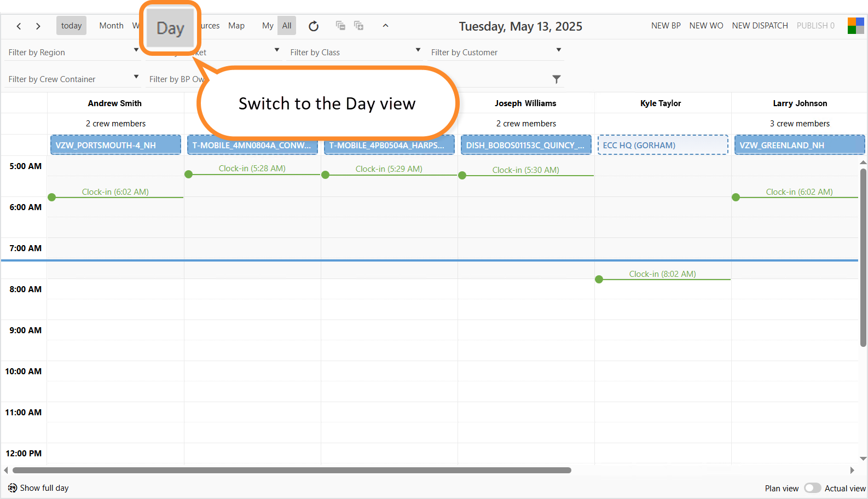
Task: Click NEW DISPATCH button
Action: 760,26
